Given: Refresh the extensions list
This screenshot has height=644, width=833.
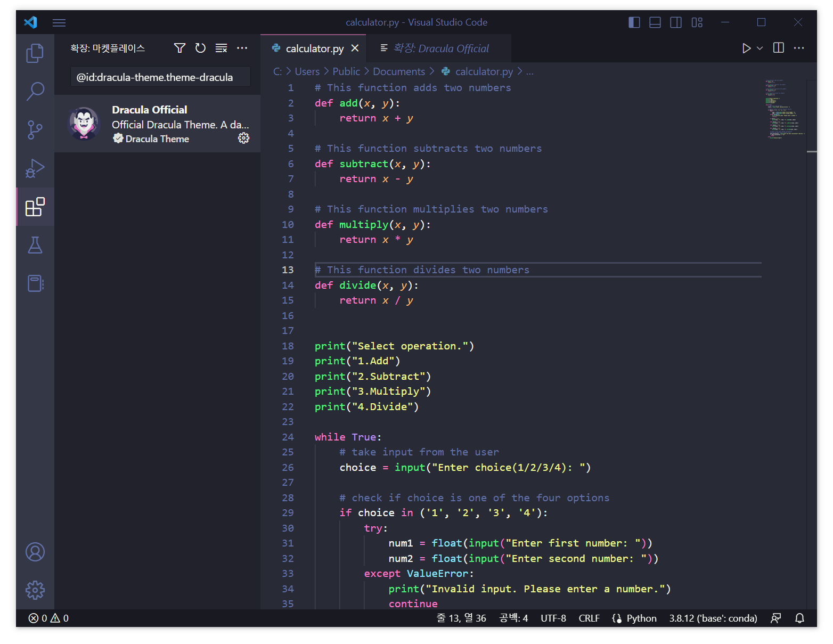Looking at the screenshot, I should point(200,48).
